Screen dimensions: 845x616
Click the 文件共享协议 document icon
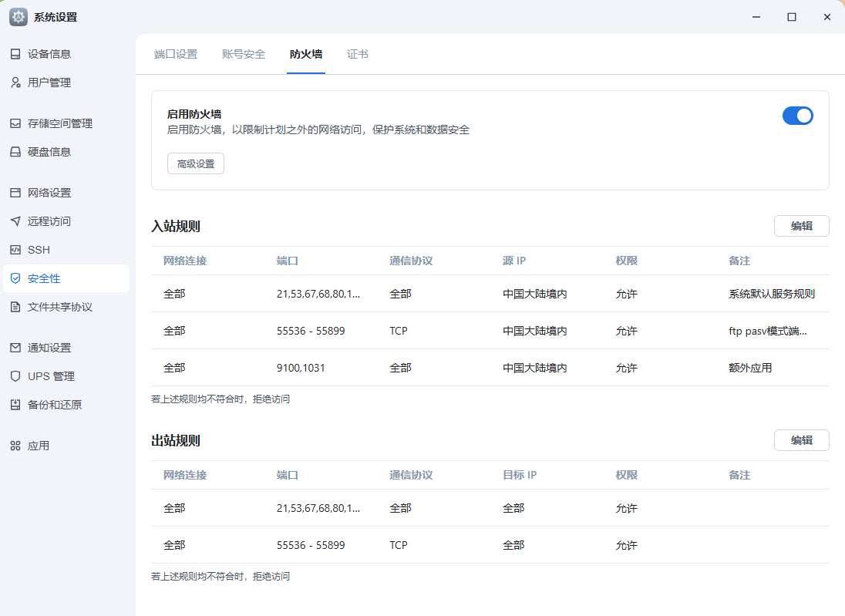pos(15,307)
